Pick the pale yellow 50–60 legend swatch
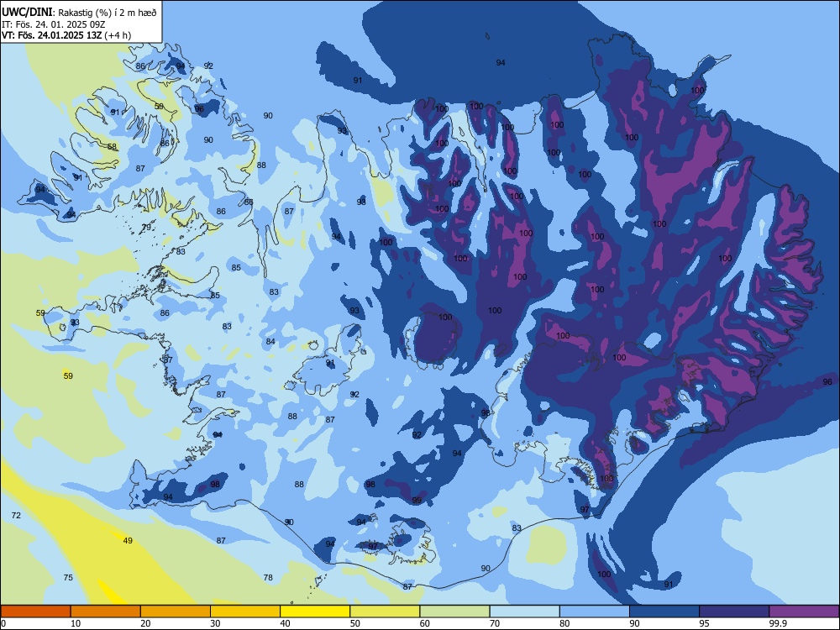The height and width of the screenshot is (630, 840). click(x=385, y=612)
